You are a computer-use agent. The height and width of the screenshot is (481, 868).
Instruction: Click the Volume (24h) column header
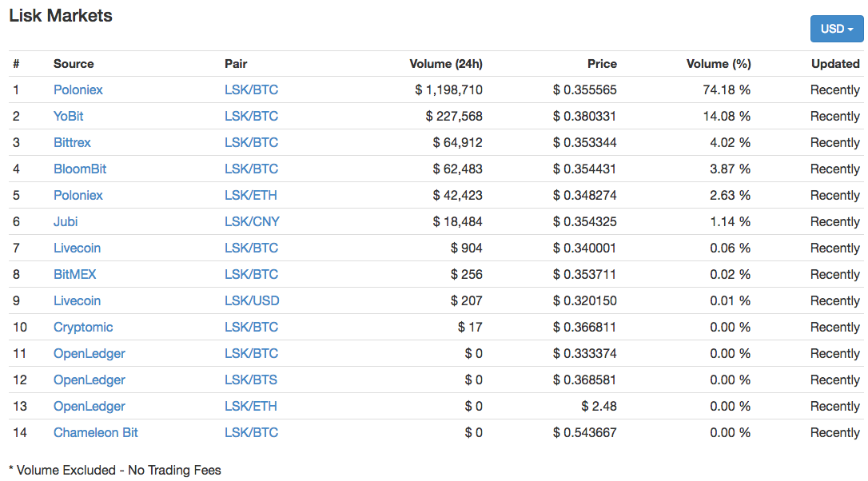click(x=446, y=64)
